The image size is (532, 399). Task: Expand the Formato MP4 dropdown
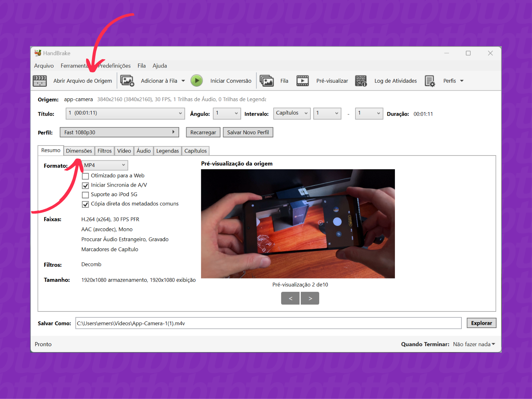[x=105, y=165]
